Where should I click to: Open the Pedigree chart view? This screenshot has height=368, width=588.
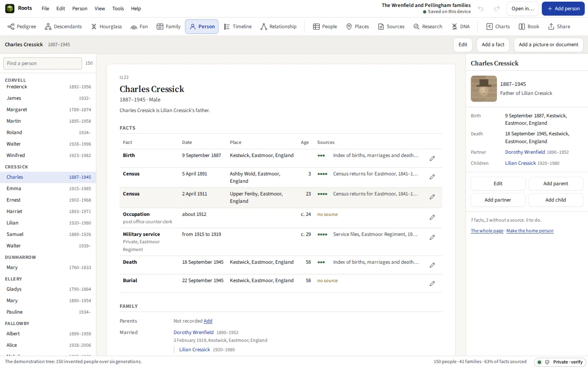tap(22, 27)
